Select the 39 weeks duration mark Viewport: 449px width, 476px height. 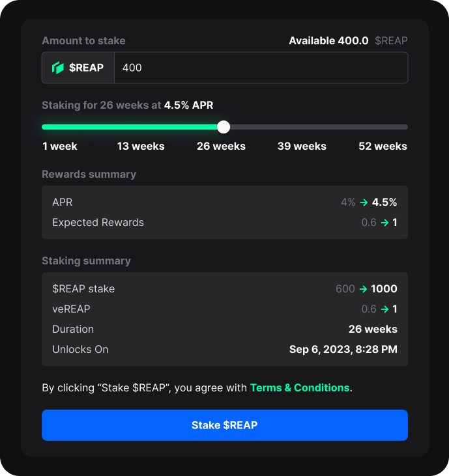pos(302,146)
